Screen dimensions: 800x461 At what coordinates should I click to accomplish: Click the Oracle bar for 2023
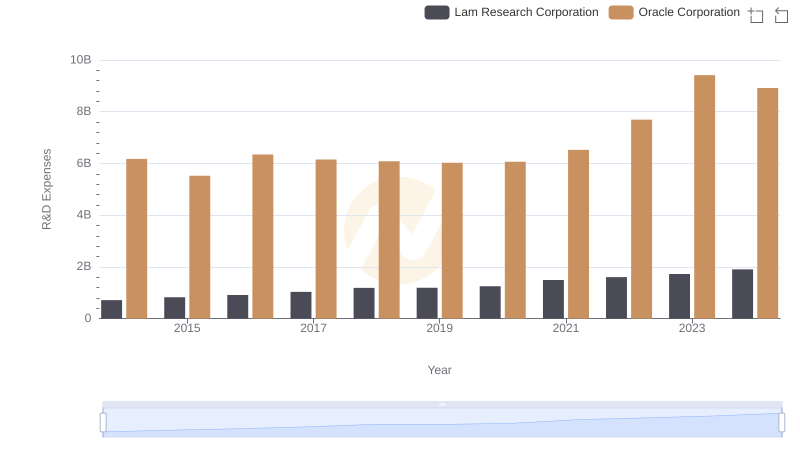click(704, 197)
